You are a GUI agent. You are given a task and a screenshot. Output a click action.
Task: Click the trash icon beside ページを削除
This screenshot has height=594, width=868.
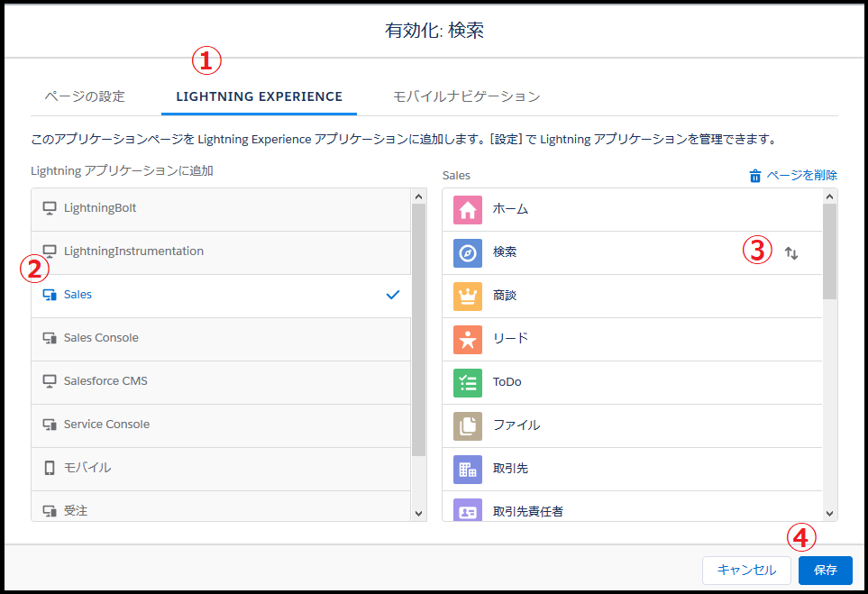coord(754,176)
